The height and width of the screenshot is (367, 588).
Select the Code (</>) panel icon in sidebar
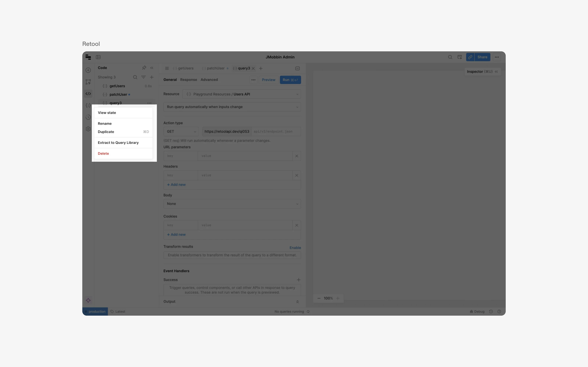coord(88,94)
